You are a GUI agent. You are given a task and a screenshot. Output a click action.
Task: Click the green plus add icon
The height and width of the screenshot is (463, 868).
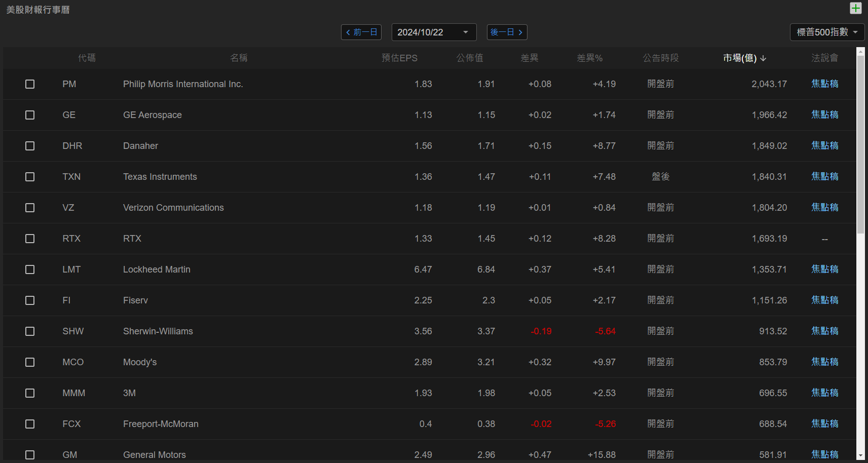(x=856, y=8)
